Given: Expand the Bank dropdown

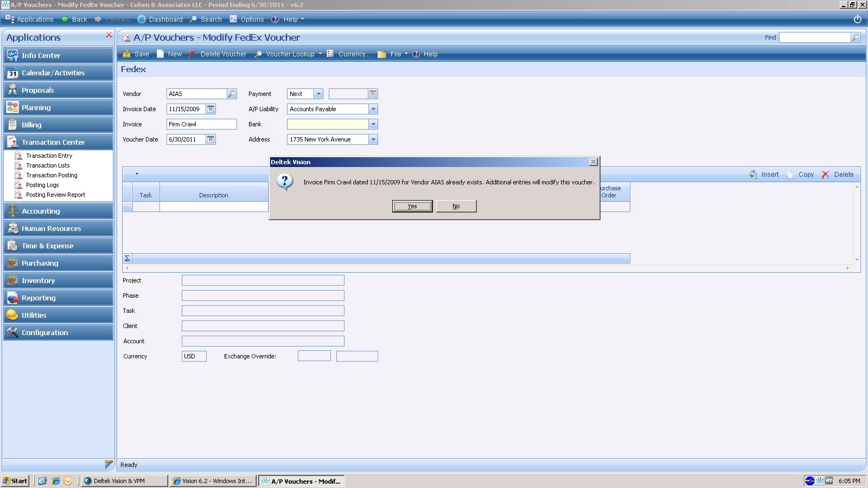Looking at the screenshot, I should click(x=373, y=124).
